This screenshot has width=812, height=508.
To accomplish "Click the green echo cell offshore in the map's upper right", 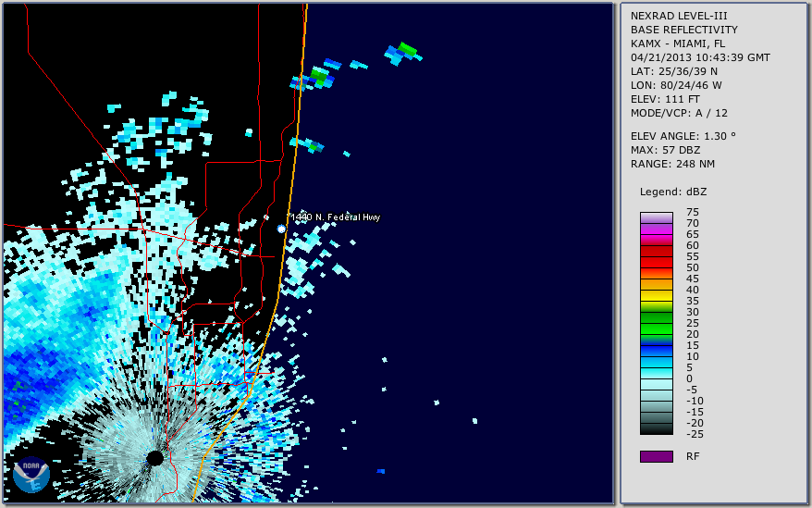I will tap(407, 50).
